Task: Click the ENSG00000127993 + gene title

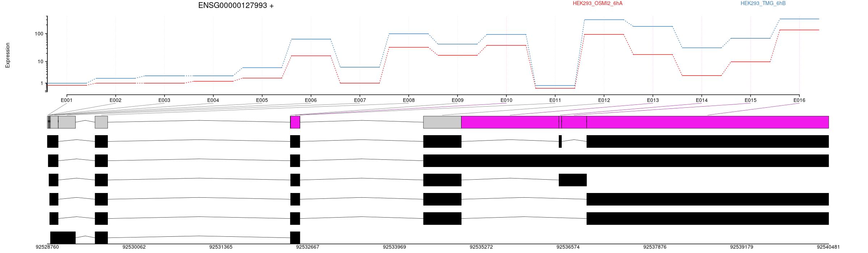Action: [236, 5]
